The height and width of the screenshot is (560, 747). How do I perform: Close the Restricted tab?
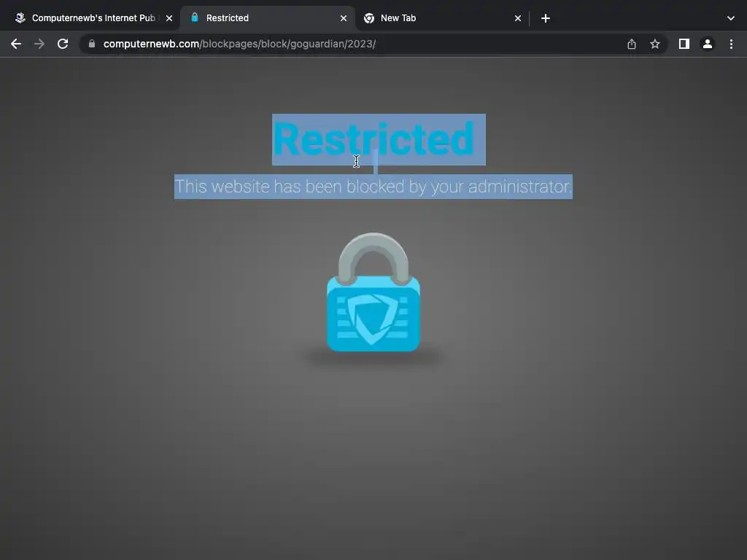344,18
